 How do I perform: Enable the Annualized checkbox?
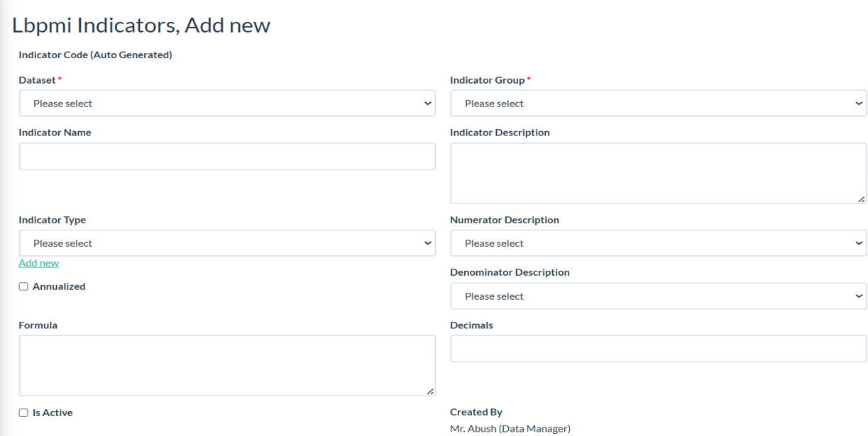click(23, 286)
